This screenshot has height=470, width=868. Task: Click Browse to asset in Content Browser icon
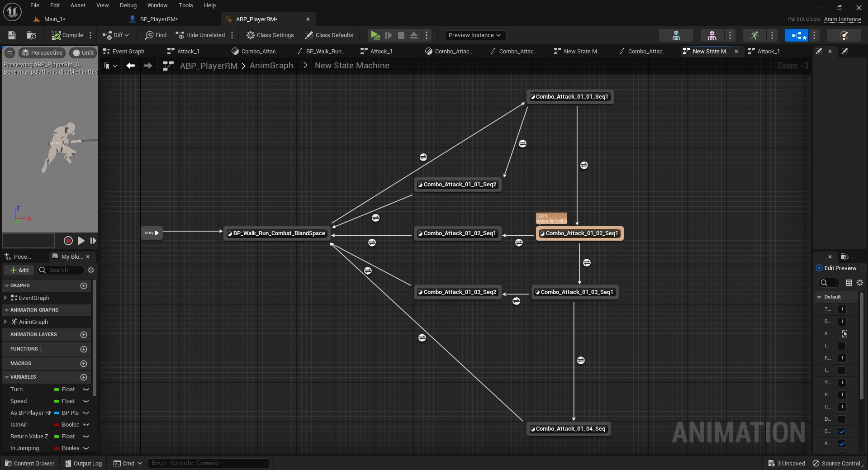point(31,35)
